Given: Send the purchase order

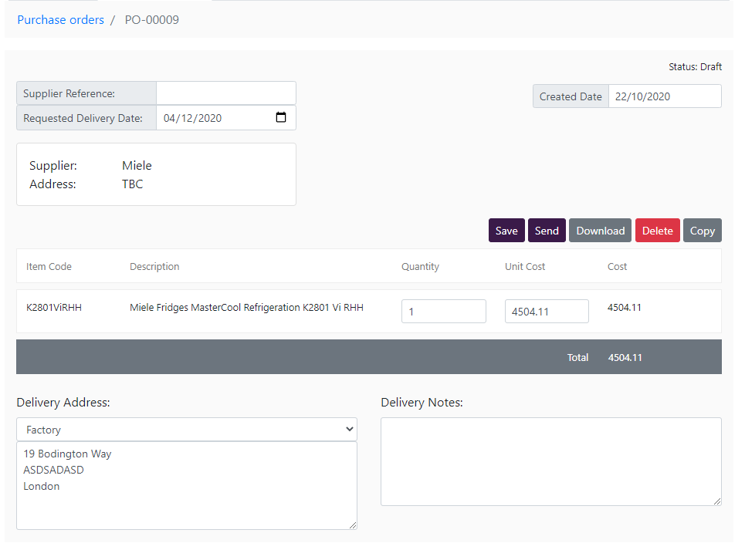Looking at the screenshot, I should click(x=547, y=231).
